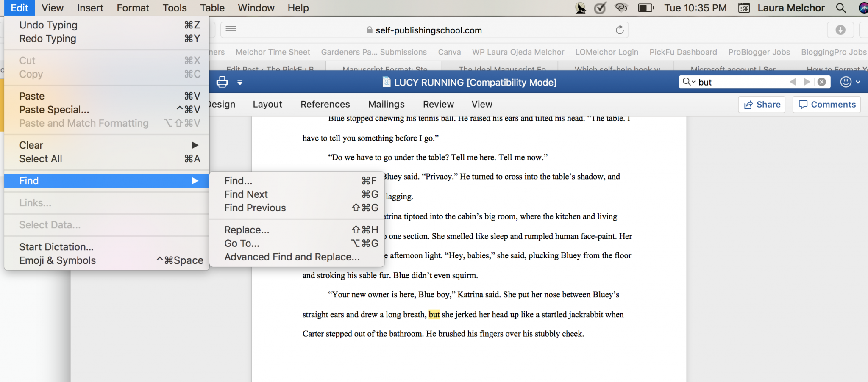868x382 pixels.
Task: Select Find Next in the submenu
Action: point(246,194)
